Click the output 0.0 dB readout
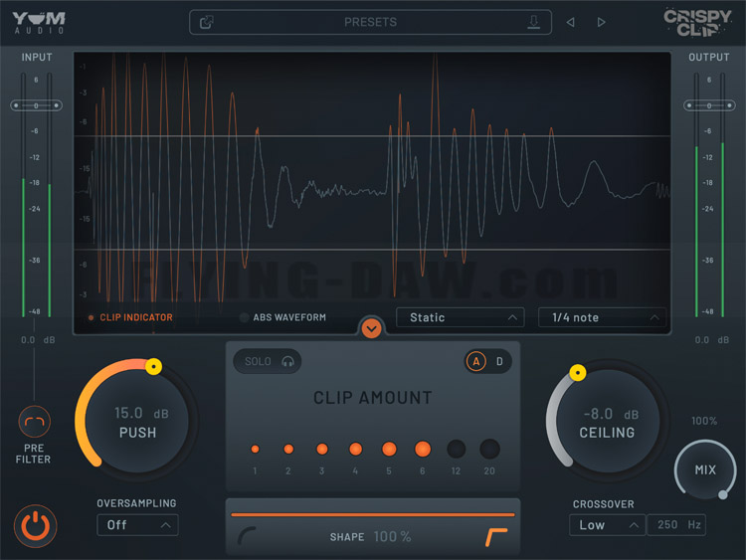Screen dimensions: 746x560 pos(712,340)
